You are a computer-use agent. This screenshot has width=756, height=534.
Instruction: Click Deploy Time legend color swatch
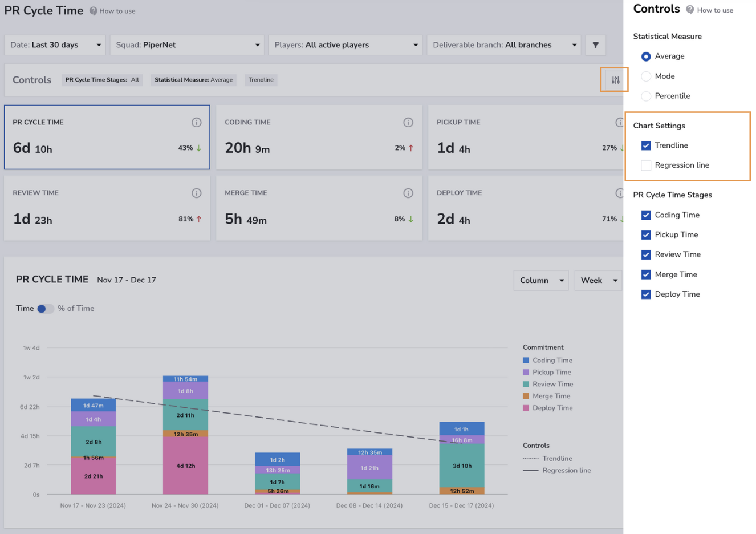point(526,408)
